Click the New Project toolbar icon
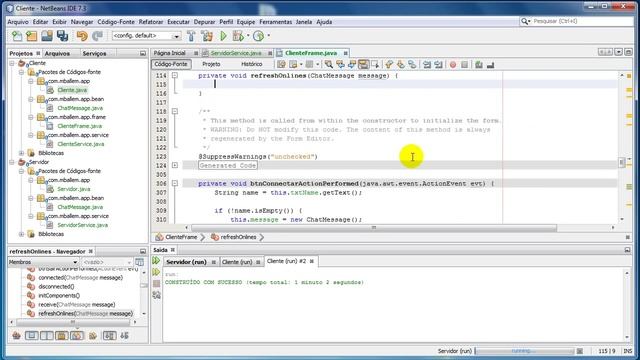 (x=32, y=36)
